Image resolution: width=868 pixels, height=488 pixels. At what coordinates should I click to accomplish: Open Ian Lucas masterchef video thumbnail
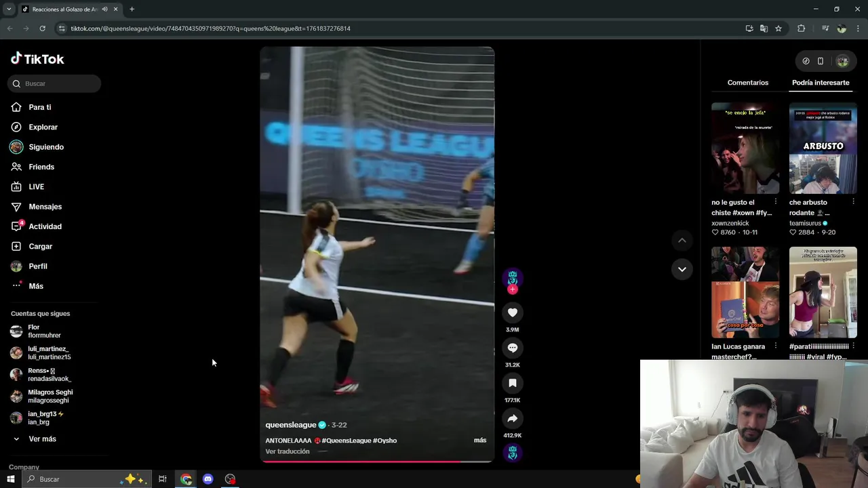coord(745,292)
